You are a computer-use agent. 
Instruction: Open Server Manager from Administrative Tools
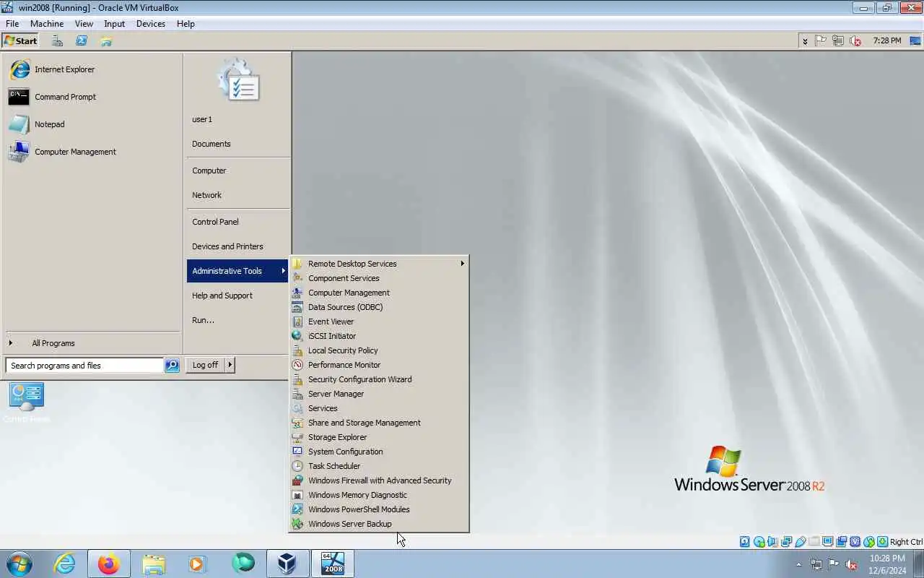click(x=378, y=394)
